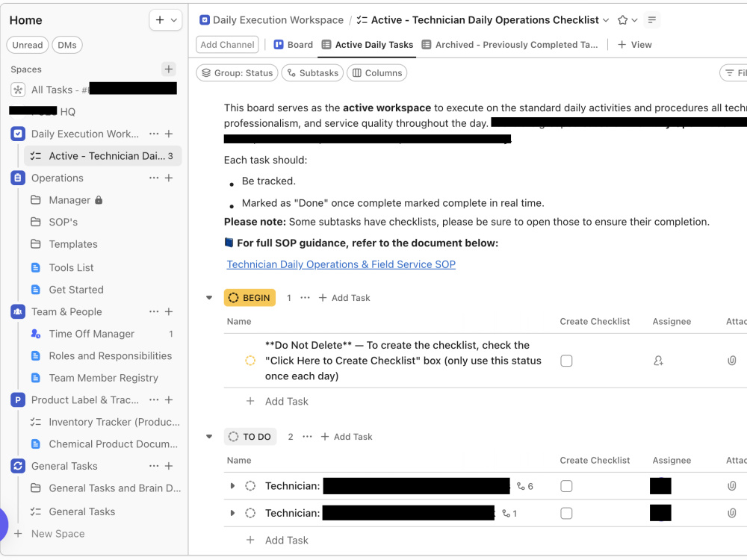Select Active - Technician Daily list in sidebar
The height and width of the screenshot is (560, 747).
[x=102, y=156]
